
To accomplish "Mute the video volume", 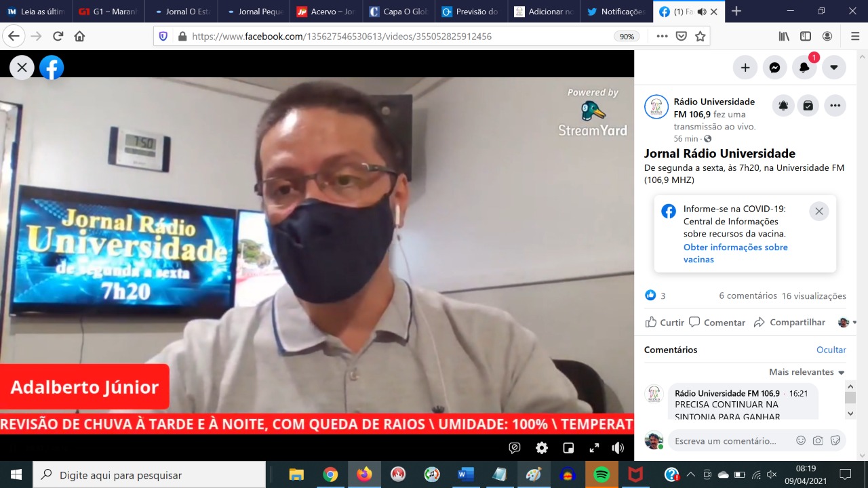I will click(618, 448).
